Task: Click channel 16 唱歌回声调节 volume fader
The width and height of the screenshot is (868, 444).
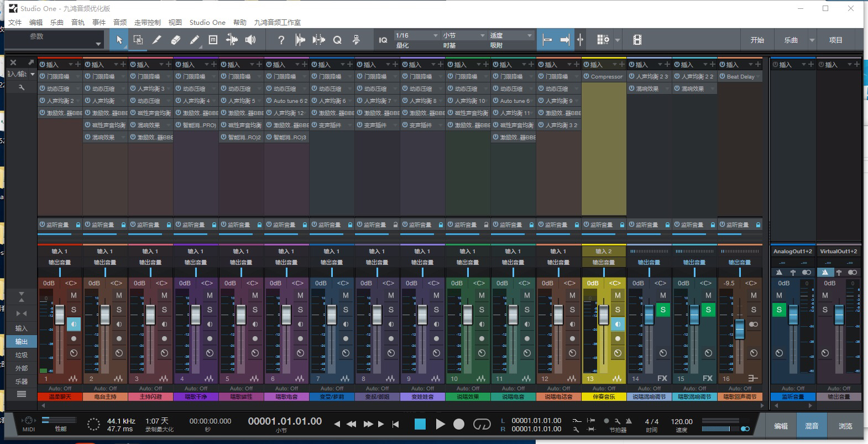Action: pyautogui.click(x=740, y=328)
